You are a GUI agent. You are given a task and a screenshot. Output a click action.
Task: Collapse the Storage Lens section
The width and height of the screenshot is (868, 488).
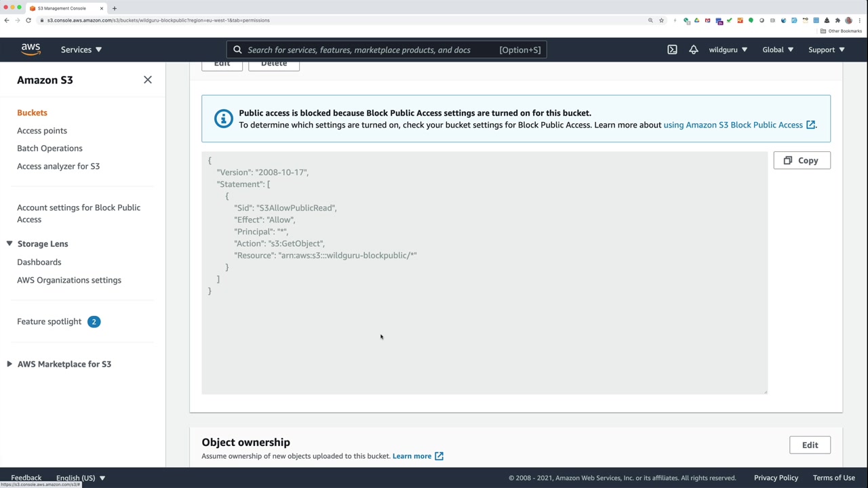click(9, 243)
